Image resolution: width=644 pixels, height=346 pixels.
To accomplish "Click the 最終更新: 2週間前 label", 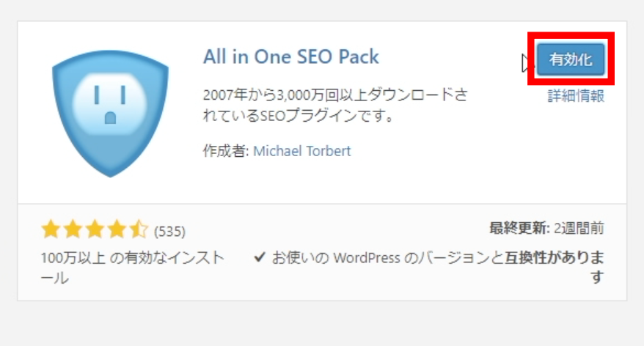I will pos(546,228).
